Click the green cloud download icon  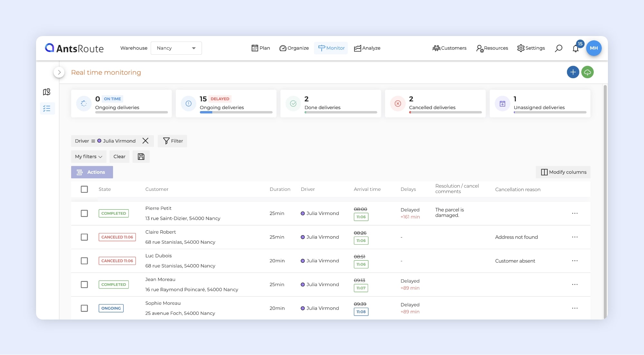(587, 72)
